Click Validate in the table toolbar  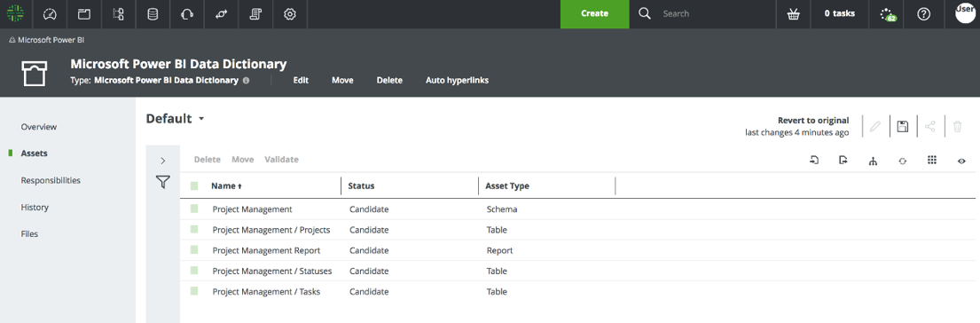[x=281, y=160]
